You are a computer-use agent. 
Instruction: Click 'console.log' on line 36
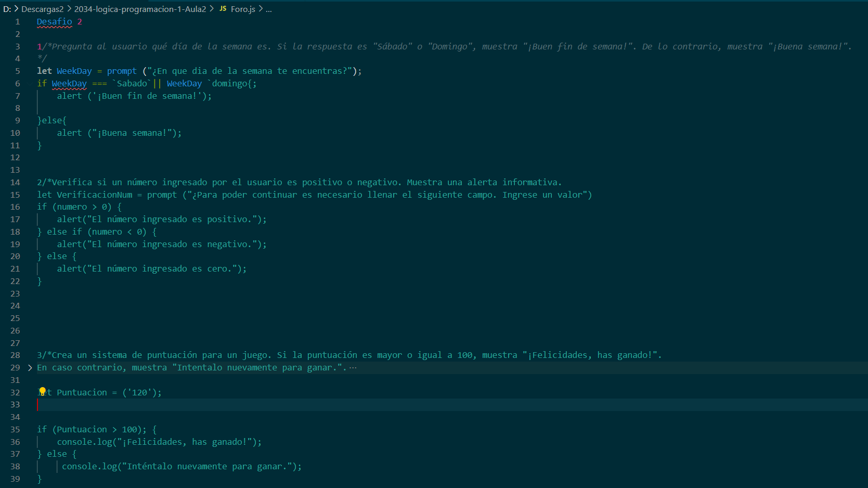pyautogui.click(x=84, y=442)
